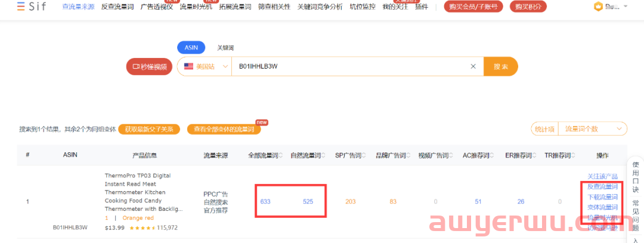Open the 美国站 marketplace dropdown
The width and height of the screenshot is (644, 243).
(x=205, y=66)
